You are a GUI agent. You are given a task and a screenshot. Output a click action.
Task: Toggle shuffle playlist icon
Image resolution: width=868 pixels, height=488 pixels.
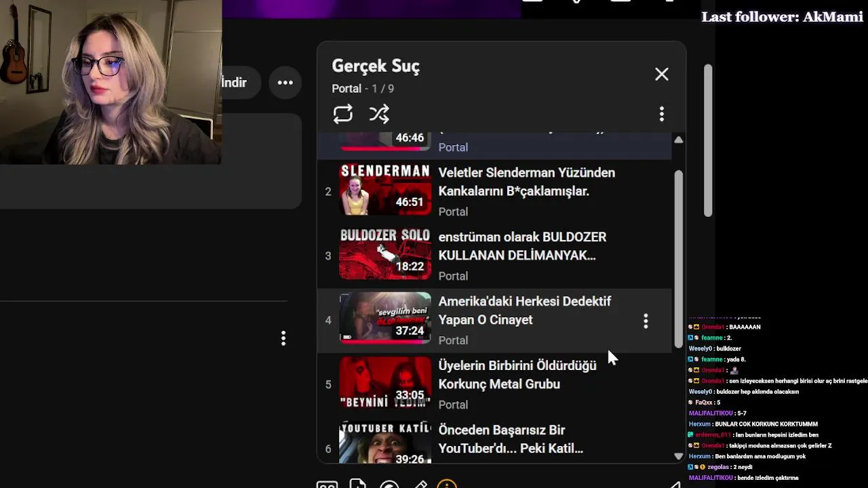[379, 114]
